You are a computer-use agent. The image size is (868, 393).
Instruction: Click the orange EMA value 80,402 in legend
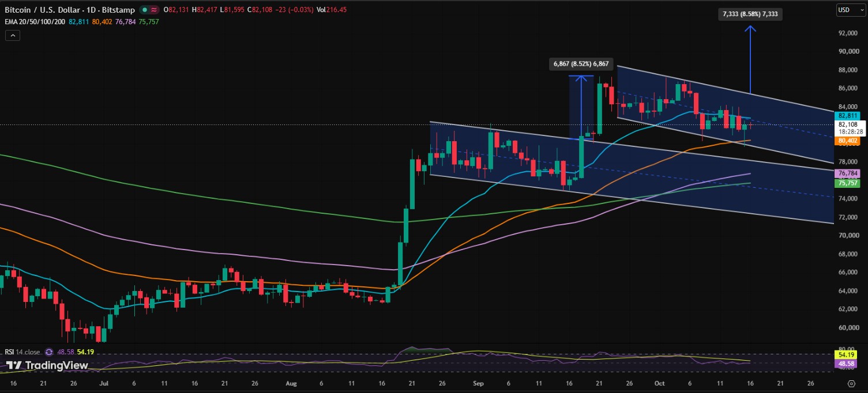point(103,21)
